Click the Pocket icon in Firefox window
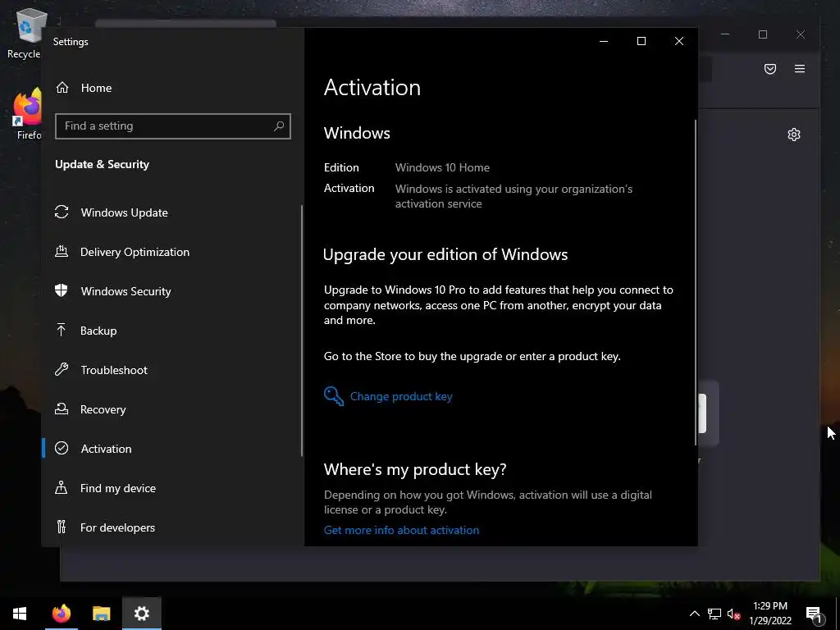The height and width of the screenshot is (630, 840). (x=770, y=69)
